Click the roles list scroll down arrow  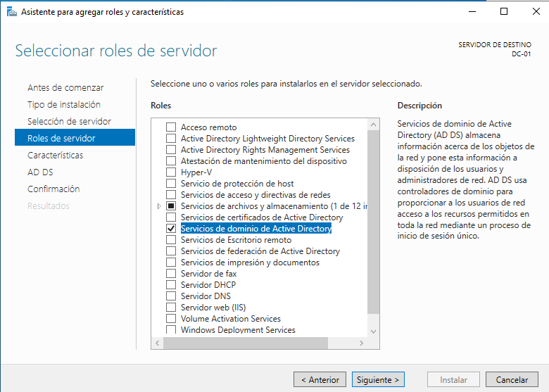(373, 331)
